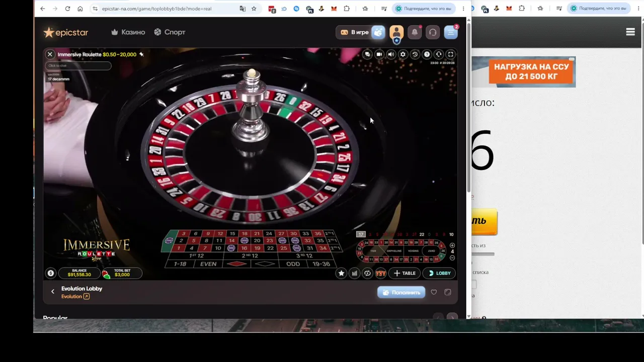Viewport: 644px width, 362px height.
Task: Reload the epicstar browser page
Action: pyautogui.click(x=67, y=9)
